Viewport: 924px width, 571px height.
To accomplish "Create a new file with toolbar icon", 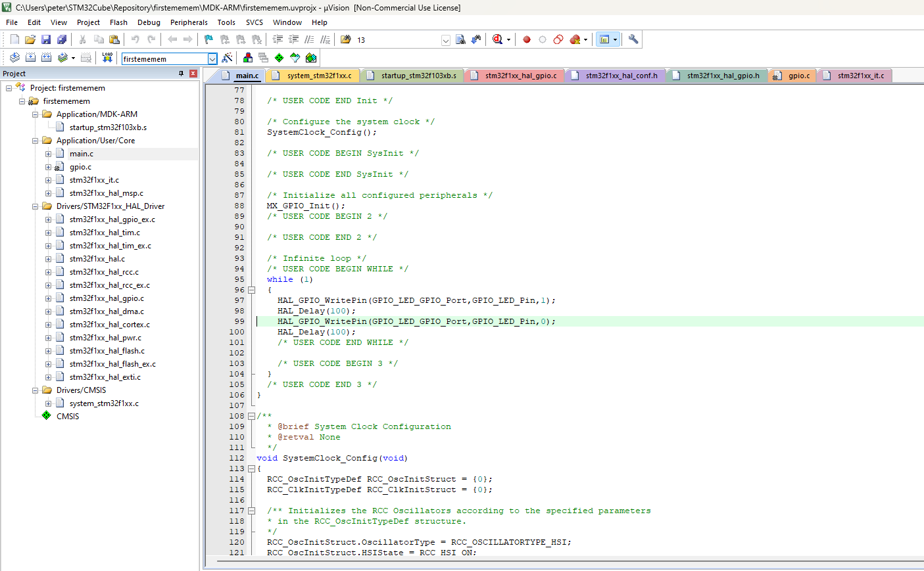I will [x=14, y=39].
